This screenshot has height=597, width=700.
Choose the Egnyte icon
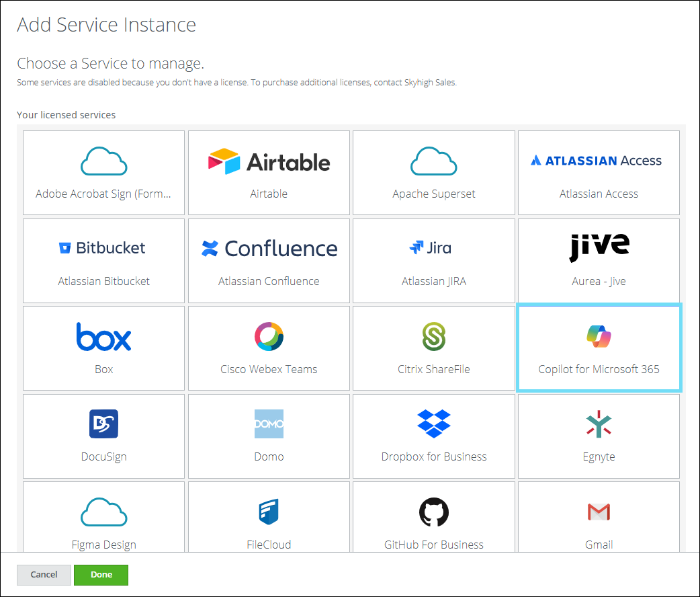tap(599, 424)
